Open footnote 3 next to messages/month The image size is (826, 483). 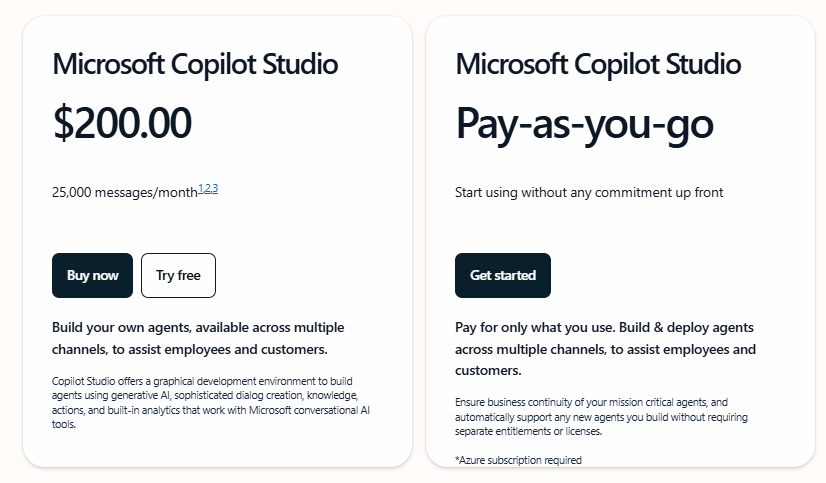pos(214,189)
